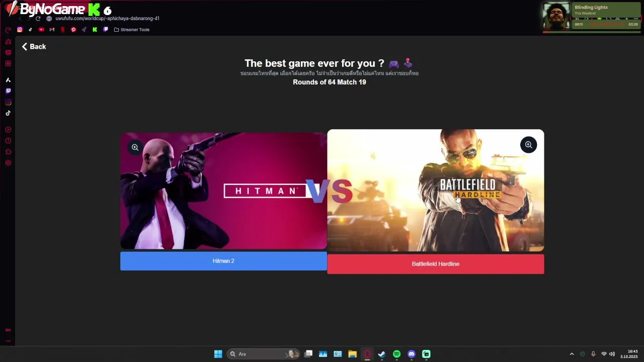This screenshot has width=644, height=362.
Task: Vote for Hitman 2 with the blue button
Action: click(x=223, y=261)
